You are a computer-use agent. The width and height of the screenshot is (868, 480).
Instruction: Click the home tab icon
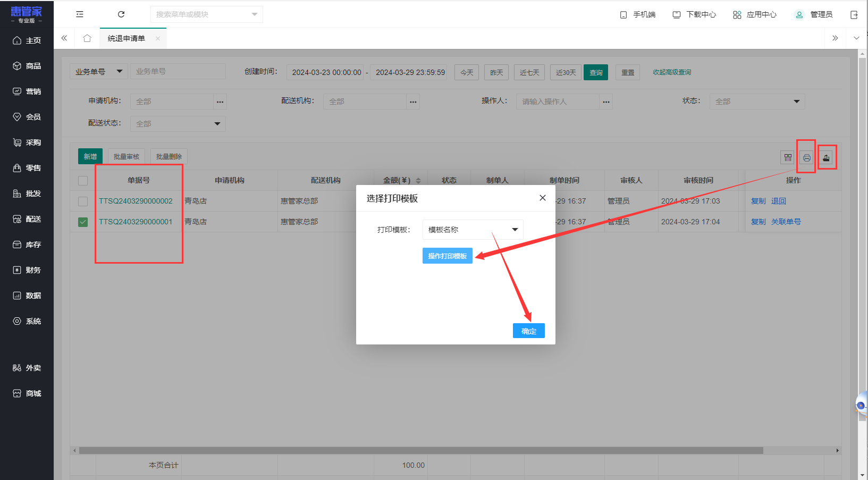(87, 38)
